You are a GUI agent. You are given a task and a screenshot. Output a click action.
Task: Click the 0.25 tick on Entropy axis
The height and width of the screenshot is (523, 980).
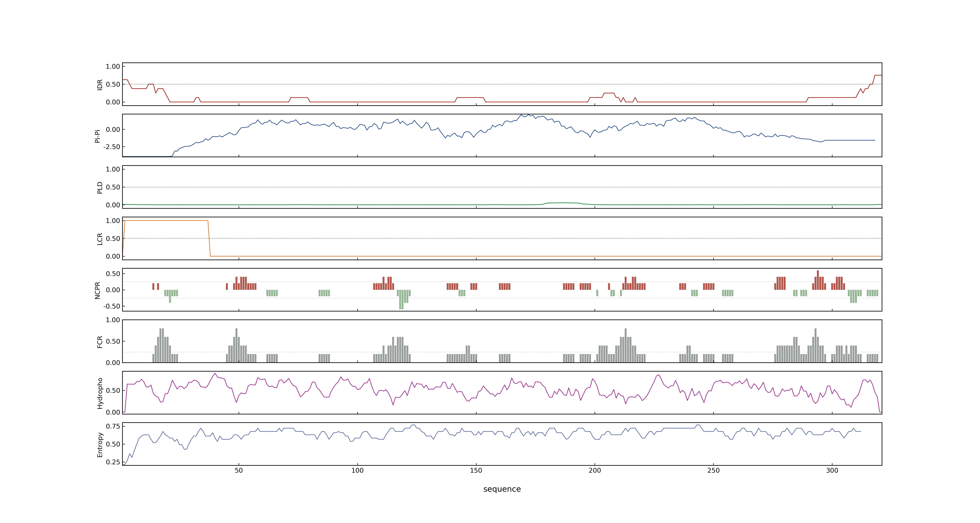tap(113, 462)
